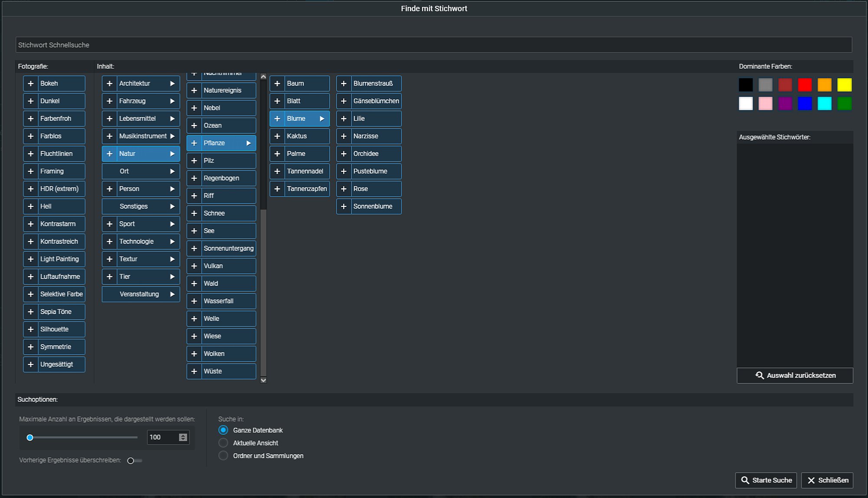Click the Stichwort Schnellsuche input field
This screenshot has width=868, height=498.
pos(434,45)
